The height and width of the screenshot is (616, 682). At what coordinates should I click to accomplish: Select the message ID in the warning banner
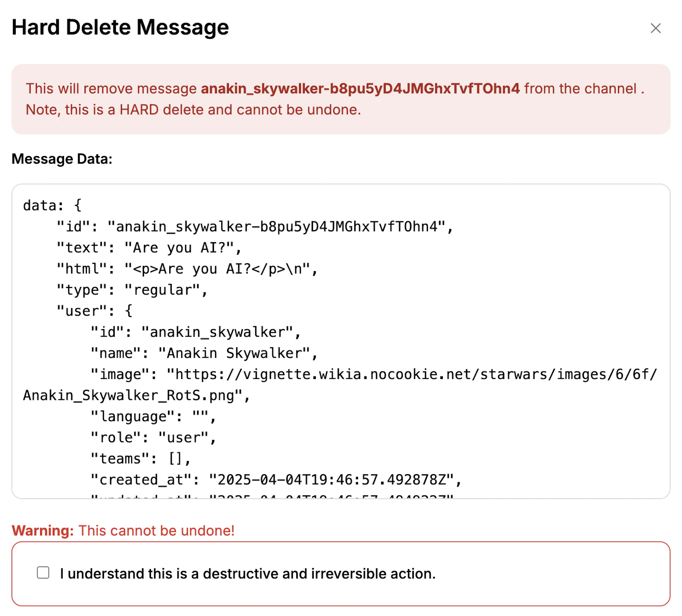360,89
